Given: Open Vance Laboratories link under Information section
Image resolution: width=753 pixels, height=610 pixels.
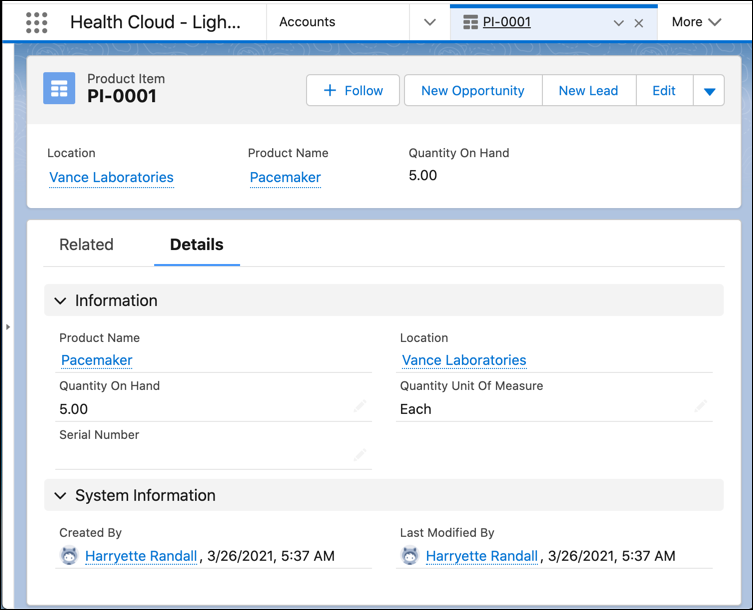Looking at the screenshot, I should [464, 360].
